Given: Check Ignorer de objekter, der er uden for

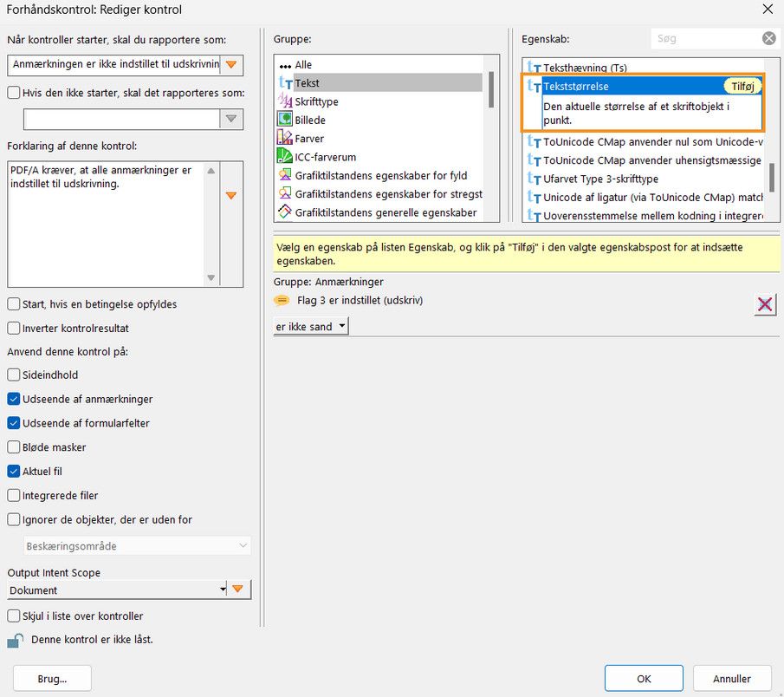Looking at the screenshot, I should click(x=14, y=519).
